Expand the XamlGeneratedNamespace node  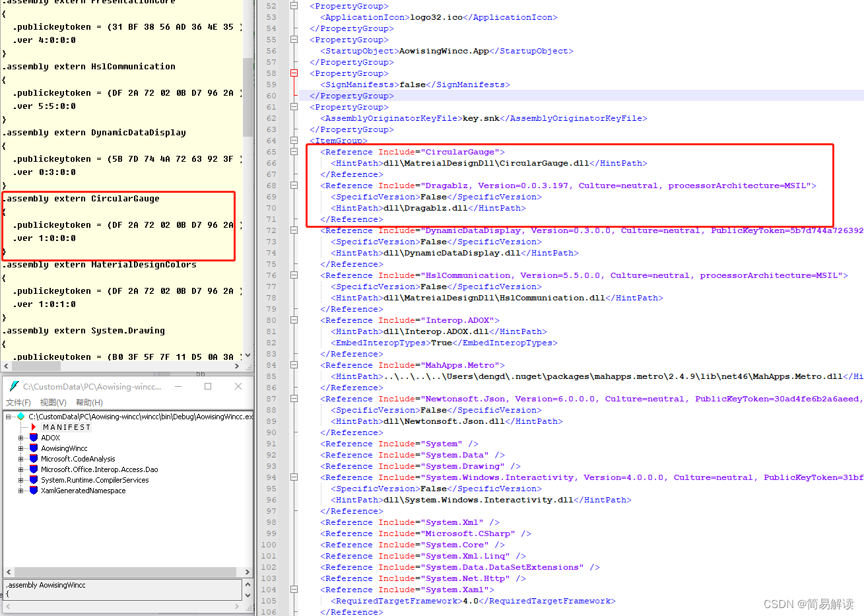click(x=20, y=491)
